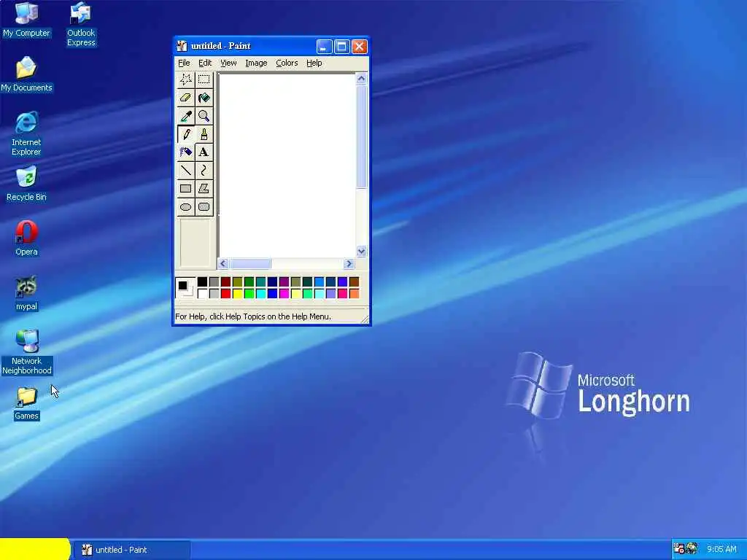Viewport: 747px width, 560px height.
Task: Click the horizontal scrollbar right arrow
Action: [349, 263]
